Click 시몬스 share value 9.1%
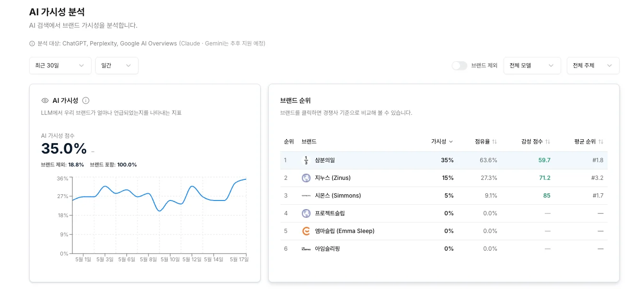 pos(491,196)
